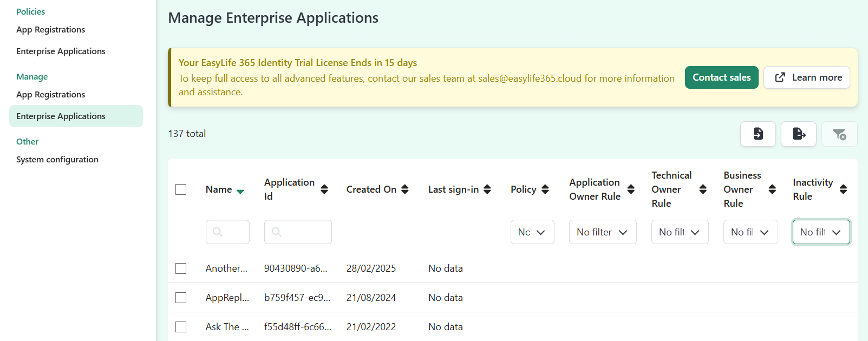Open the Inactivity Rule filter dropdown
Screen dimensions: 868x341
[821, 232]
